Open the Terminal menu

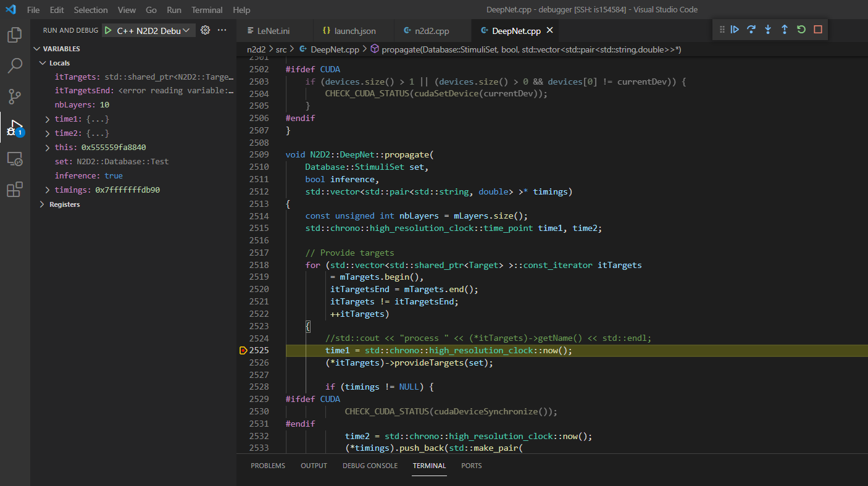(x=207, y=10)
